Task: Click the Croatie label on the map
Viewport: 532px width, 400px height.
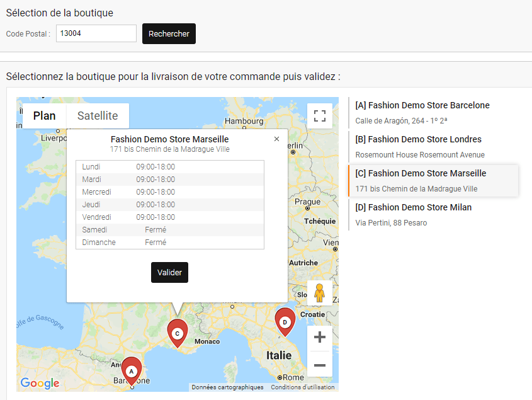Action: [x=312, y=314]
